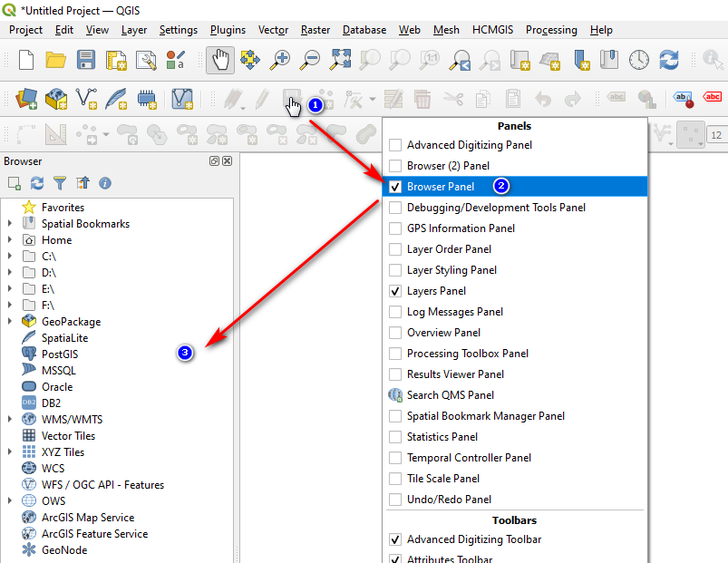Click New GeoPackage Layer icon
This screenshot has width=728, height=563.
point(56,99)
